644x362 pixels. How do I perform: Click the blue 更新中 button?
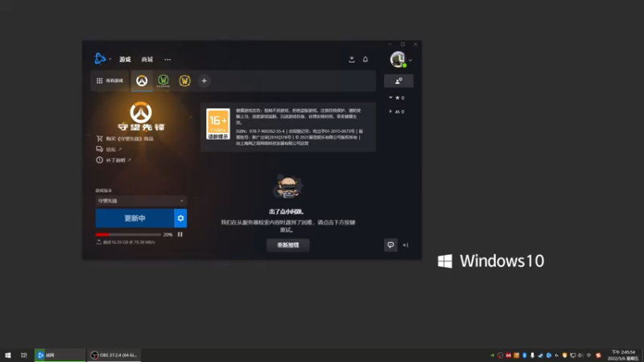[134, 218]
